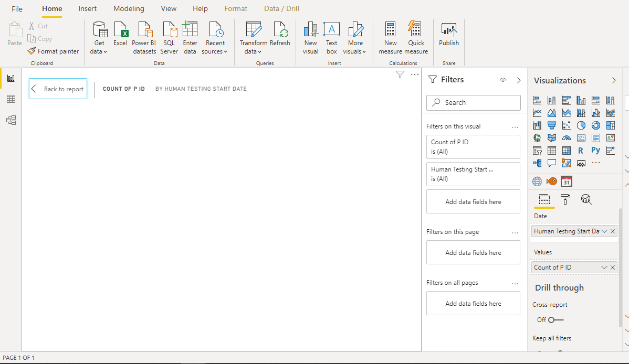Select the Line chart visual

[537, 113]
